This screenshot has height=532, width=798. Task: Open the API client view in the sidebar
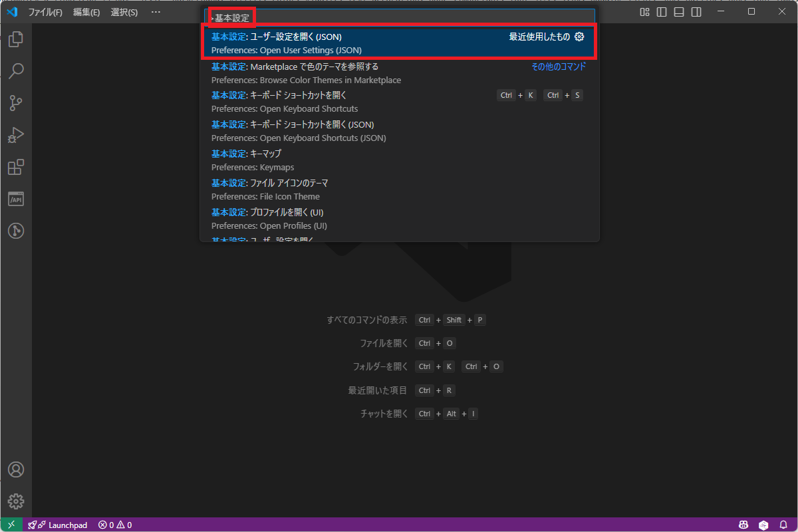coord(15,198)
